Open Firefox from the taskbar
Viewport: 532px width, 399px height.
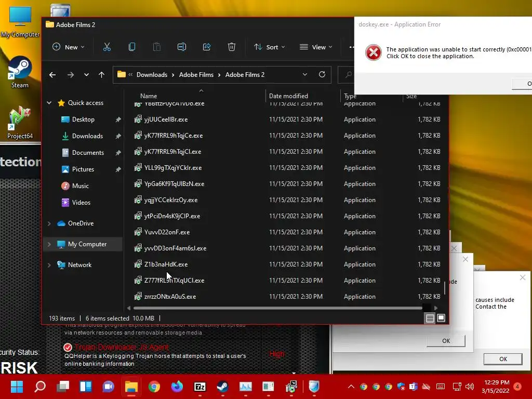(x=177, y=387)
